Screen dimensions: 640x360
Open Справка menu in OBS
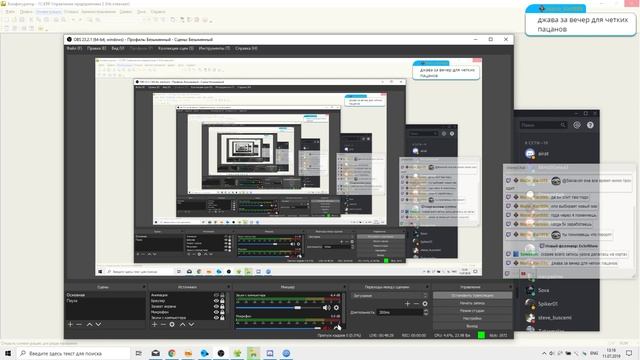pyautogui.click(x=246, y=49)
